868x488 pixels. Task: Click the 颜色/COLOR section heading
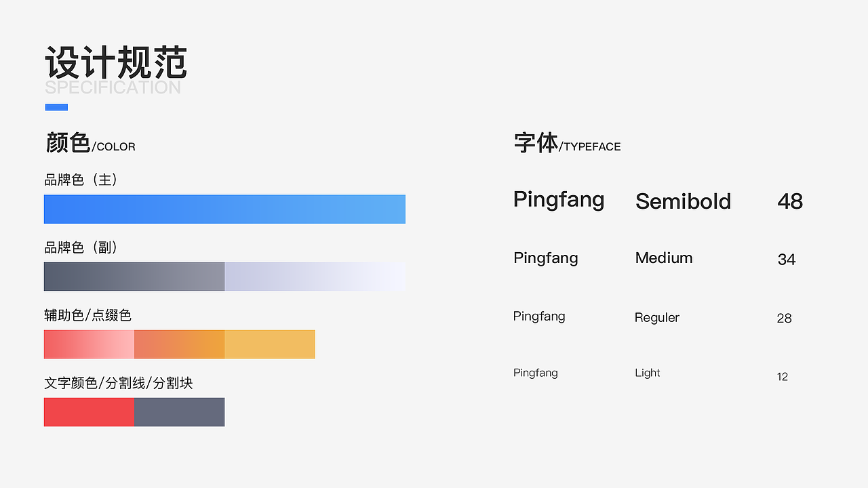point(90,144)
